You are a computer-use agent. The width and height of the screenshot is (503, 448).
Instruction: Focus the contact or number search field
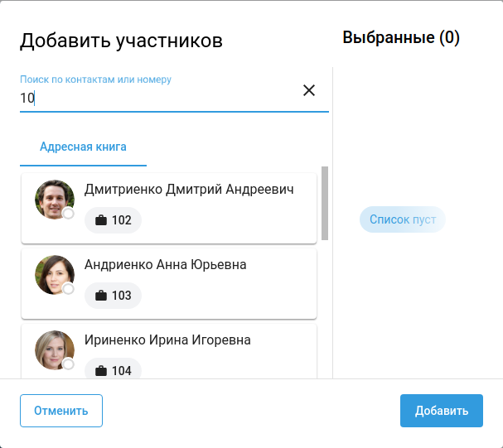(x=157, y=98)
